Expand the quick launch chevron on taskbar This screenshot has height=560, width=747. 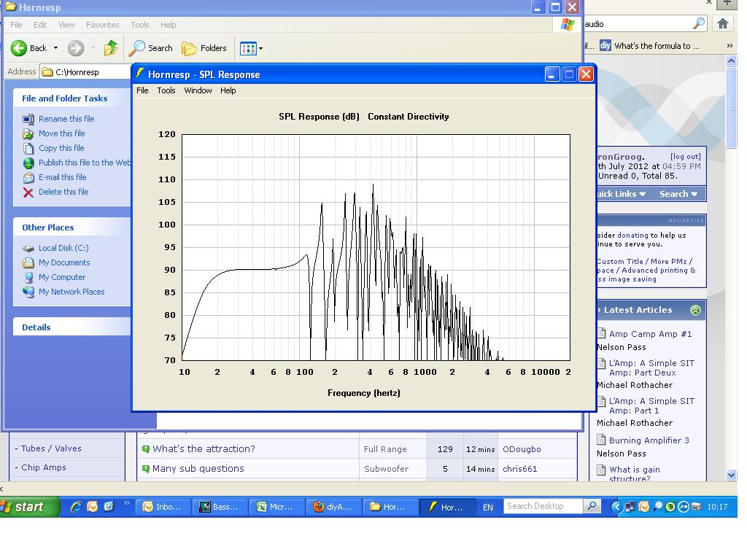tap(126, 503)
